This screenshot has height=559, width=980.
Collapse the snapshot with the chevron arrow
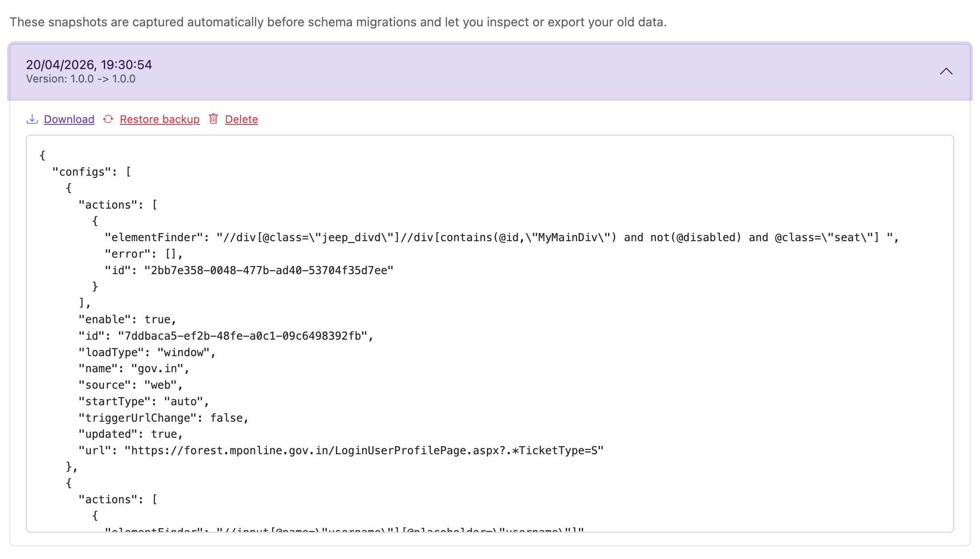pos(946,71)
